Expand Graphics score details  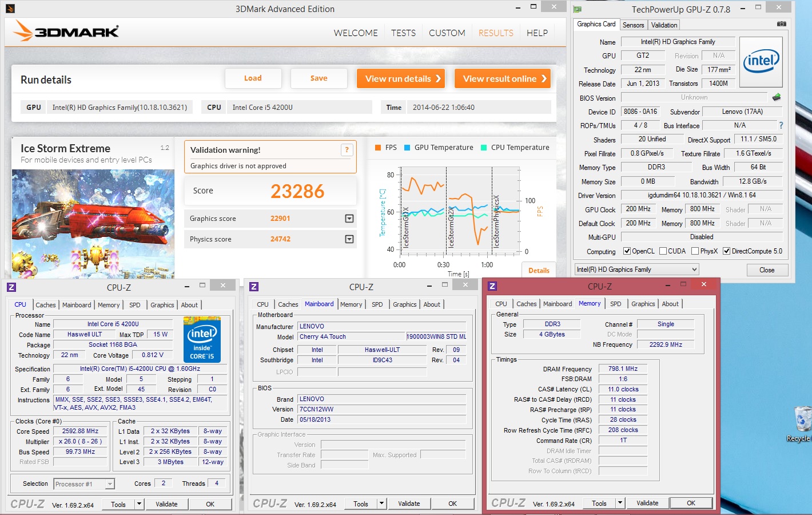349,219
